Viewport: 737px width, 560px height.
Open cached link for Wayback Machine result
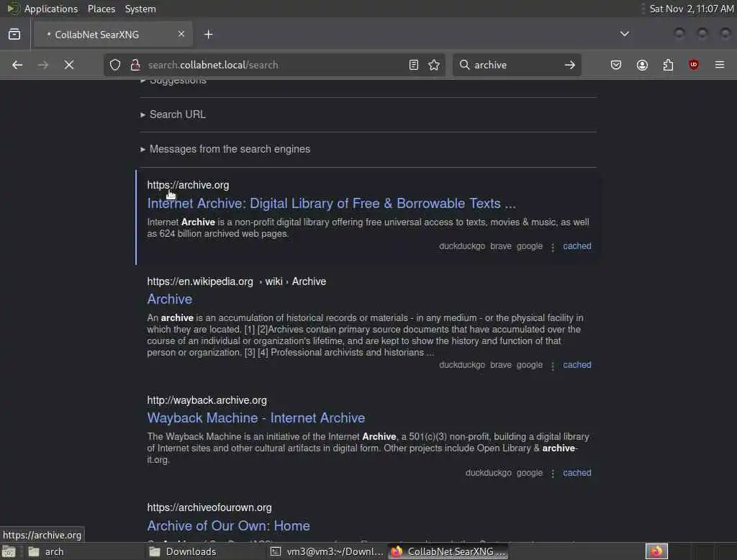pyautogui.click(x=577, y=473)
